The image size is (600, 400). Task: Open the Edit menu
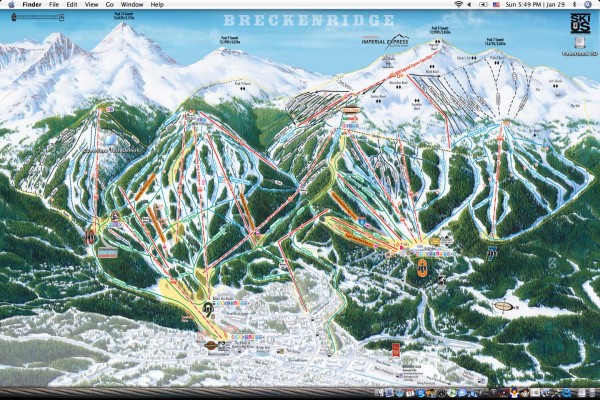72,5
